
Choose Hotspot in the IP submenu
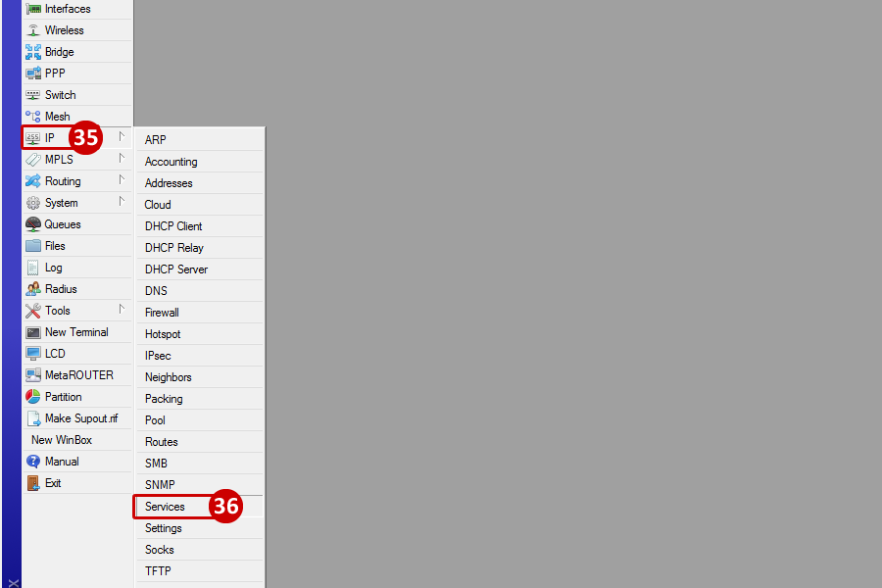tap(200, 334)
